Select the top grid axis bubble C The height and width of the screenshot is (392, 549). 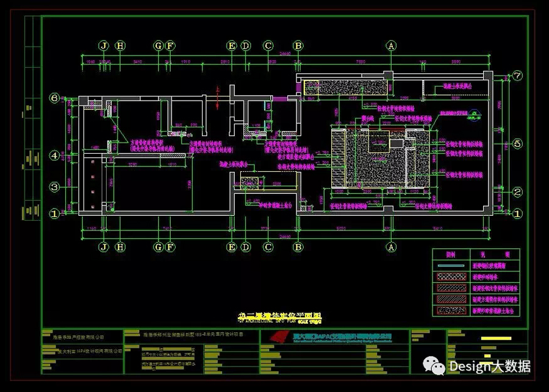click(x=268, y=46)
